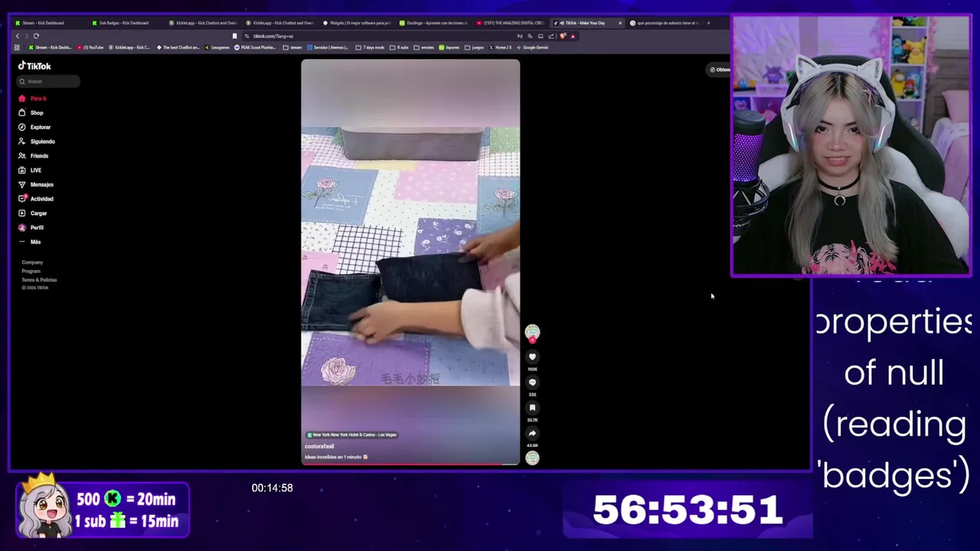Select Cargar to upload a video
Image resolution: width=980 pixels, height=551 pixels.
click(33, 214)
